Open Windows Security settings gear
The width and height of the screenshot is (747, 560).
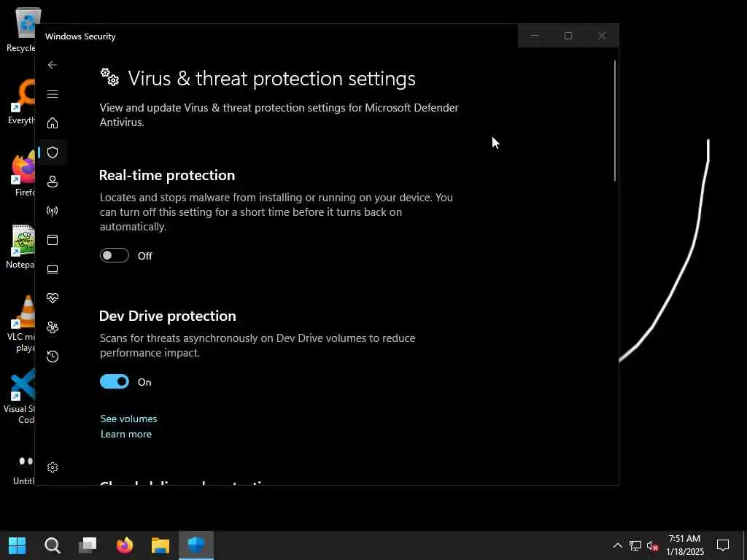point(53,467)
